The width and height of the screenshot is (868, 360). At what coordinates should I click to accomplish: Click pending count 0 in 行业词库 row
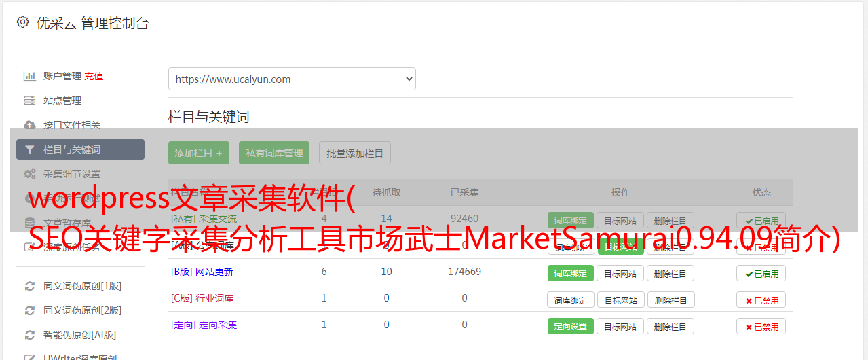click(x=386, y=298)
